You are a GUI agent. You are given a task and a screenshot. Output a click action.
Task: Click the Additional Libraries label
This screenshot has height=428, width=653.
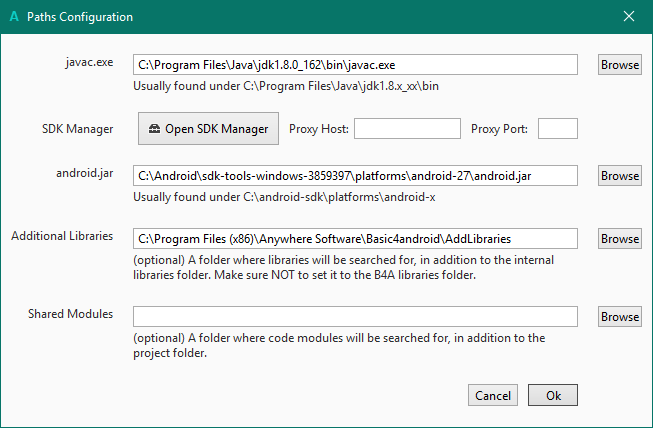pyautogui.click(x=62, y=236)
